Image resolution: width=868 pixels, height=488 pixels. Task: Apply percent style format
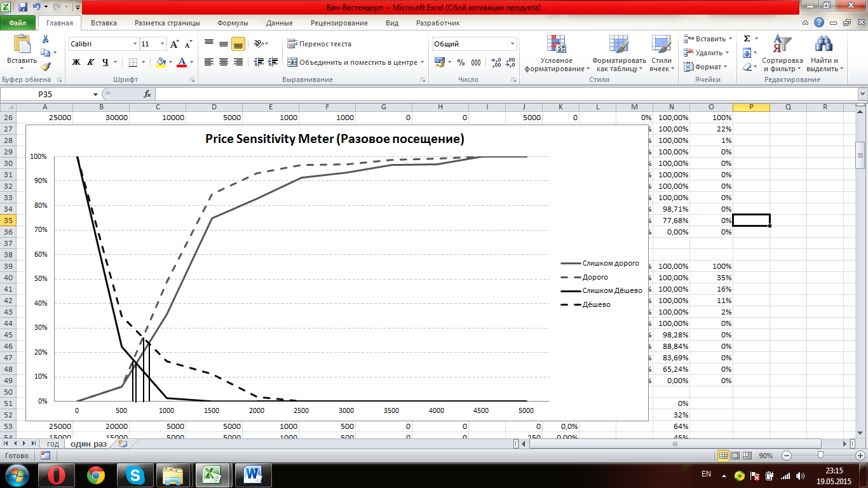pyautogui.click(x=461, y=62)
